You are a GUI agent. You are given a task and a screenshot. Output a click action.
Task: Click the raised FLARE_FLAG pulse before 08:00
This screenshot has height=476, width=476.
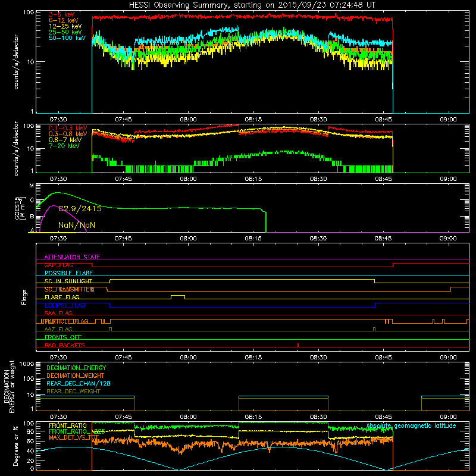coord(178,296)
